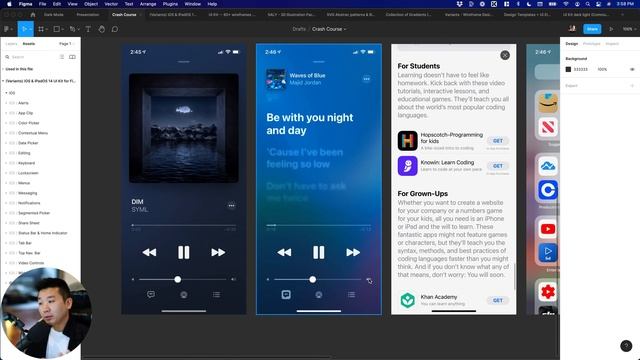Click the Present play icon
640x360 pixels.
611,29
